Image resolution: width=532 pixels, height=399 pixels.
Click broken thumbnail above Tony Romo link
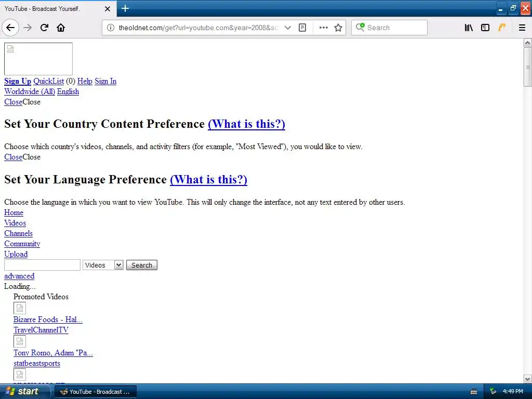[x=20, y=341]
